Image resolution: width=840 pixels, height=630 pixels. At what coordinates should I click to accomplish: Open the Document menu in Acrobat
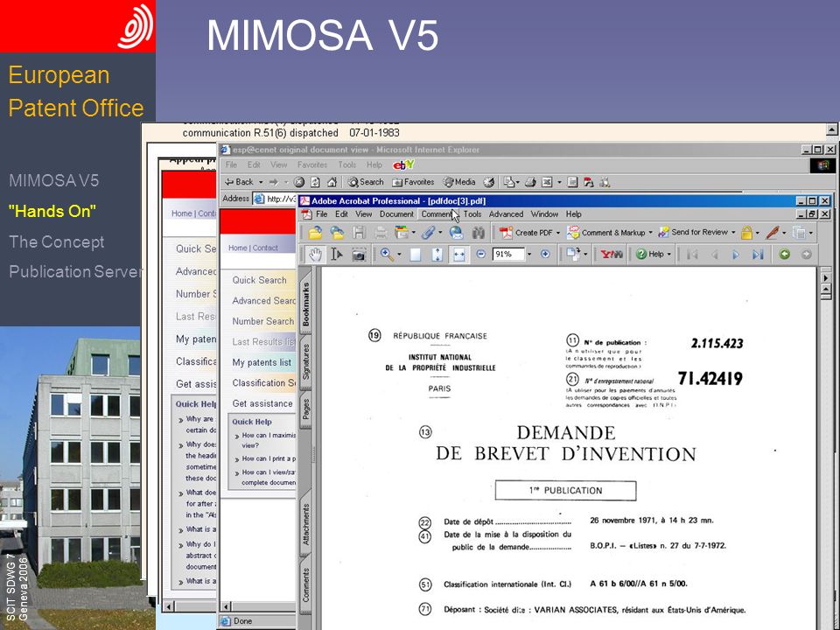[396, 214]
